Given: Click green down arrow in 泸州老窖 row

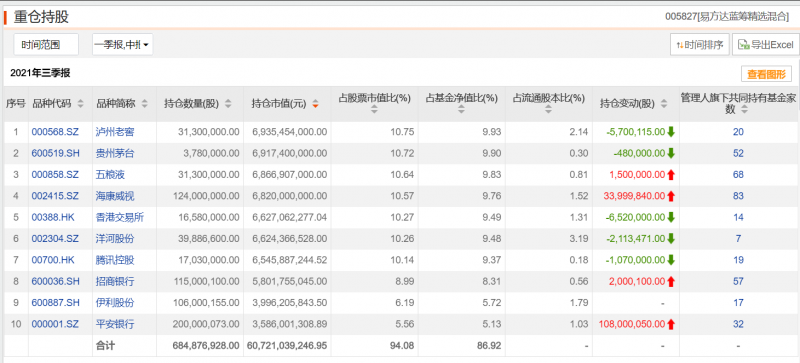Looking at the screenshot, I should click(x=671, y=132).
